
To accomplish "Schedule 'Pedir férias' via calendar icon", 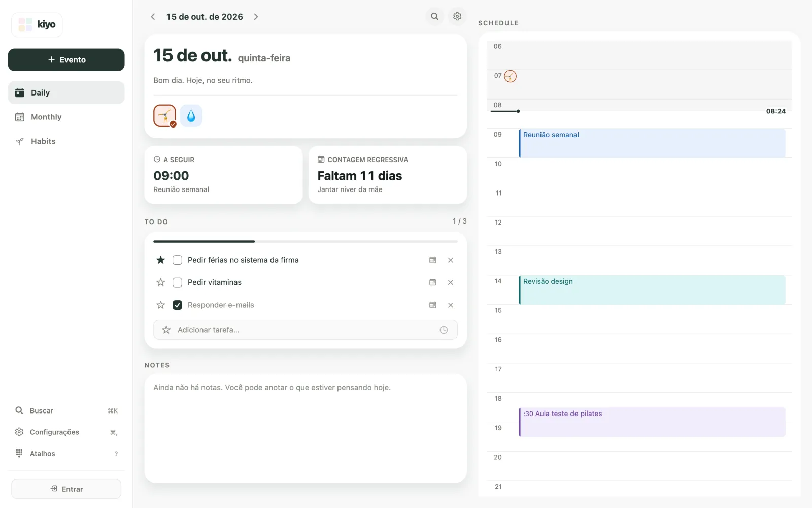I will click(433, 260).
